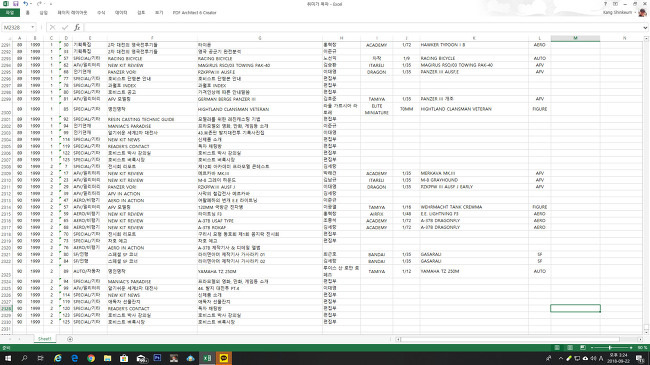Click cell DRAGON in row 2295

(x=376, y=72)
